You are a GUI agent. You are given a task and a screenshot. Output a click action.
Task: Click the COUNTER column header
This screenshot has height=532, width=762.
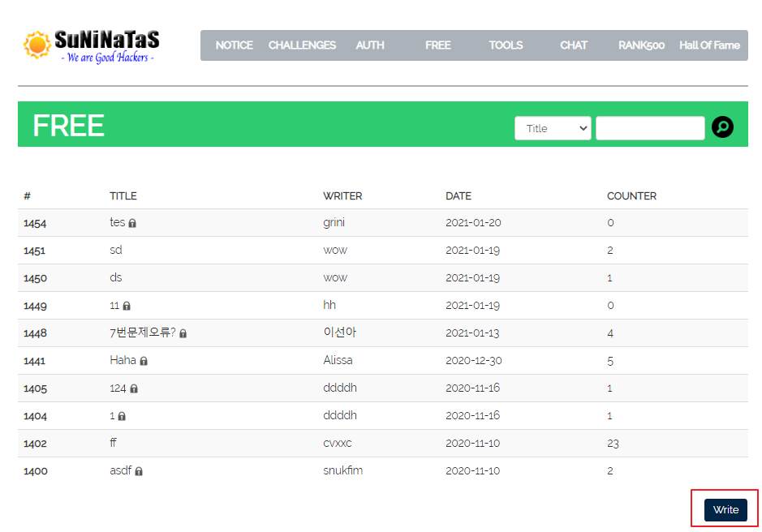point(631,196)
